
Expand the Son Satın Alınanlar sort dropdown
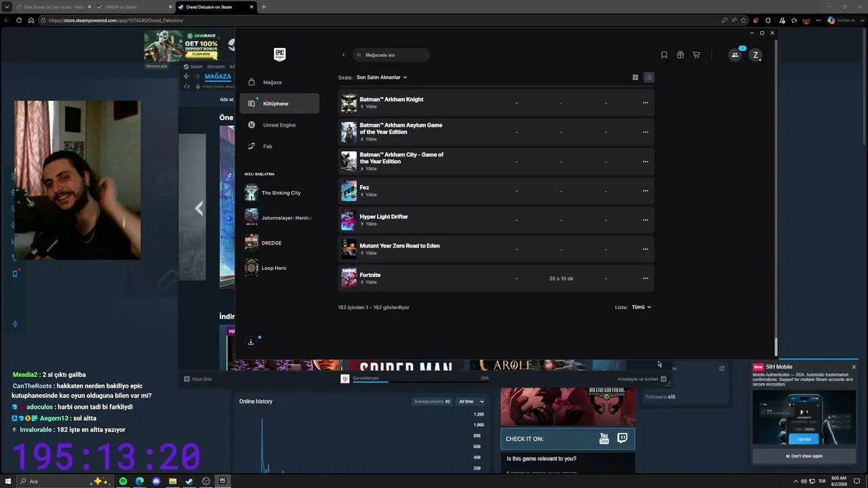(382, 77)
